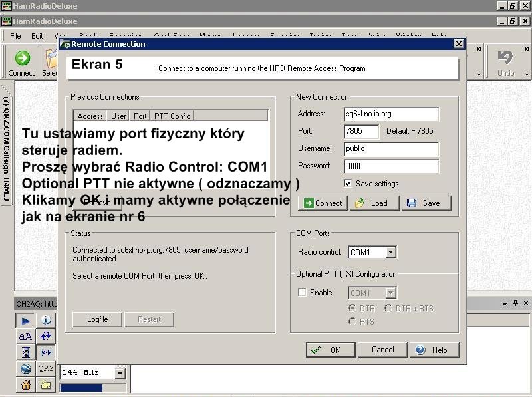Click the info bubble icon
The height and width of the screenshot is (397, 532).
(x=46, y=320)
